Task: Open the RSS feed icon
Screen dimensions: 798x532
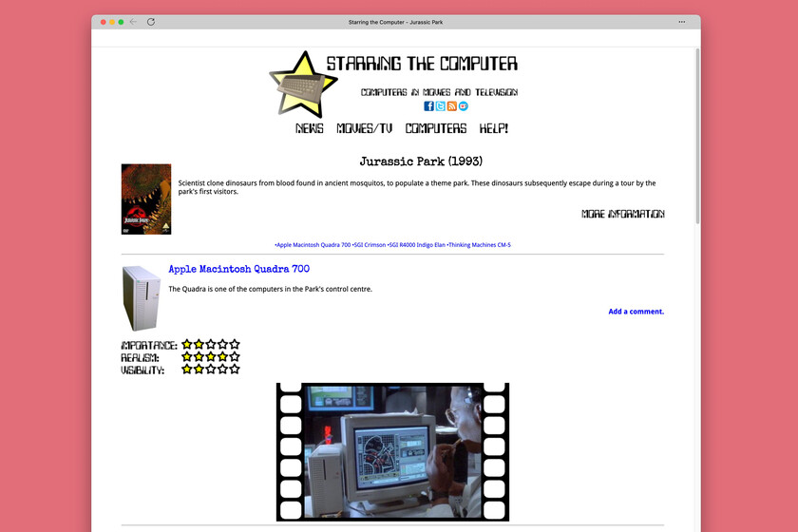Action: click(x=452, y=105)
